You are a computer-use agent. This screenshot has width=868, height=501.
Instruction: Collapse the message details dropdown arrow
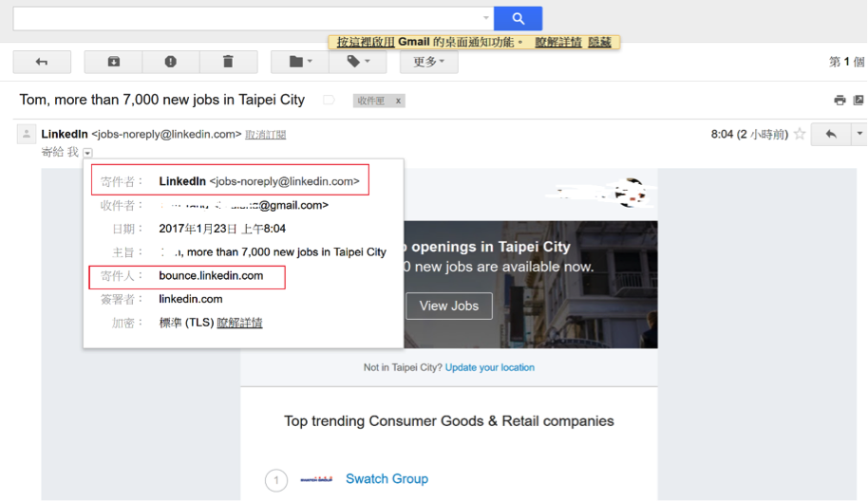[87, 153]
